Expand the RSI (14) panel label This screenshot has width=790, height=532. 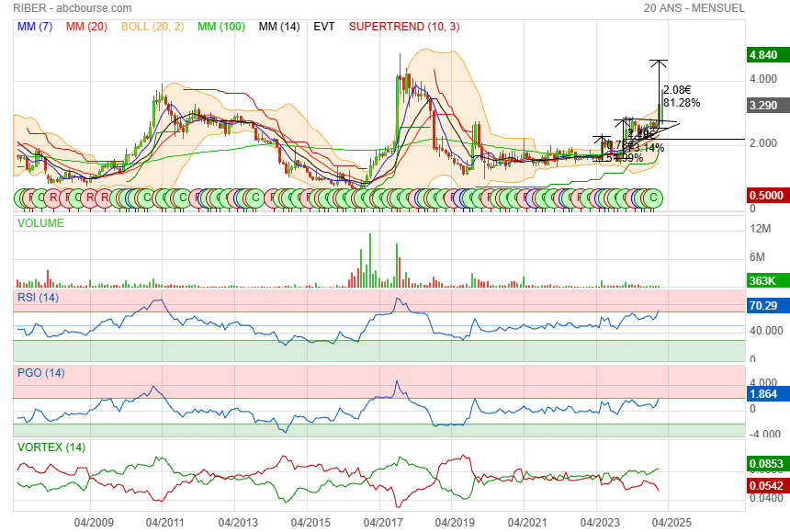point(39,298)
